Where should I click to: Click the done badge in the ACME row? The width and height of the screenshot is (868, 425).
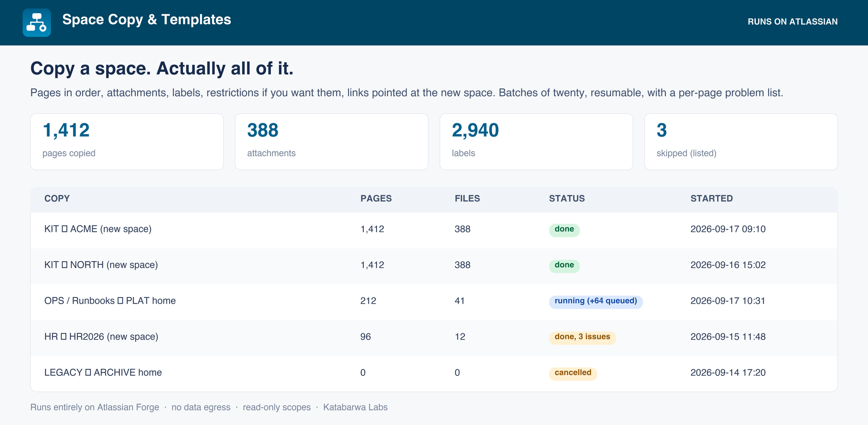[564, 229]
